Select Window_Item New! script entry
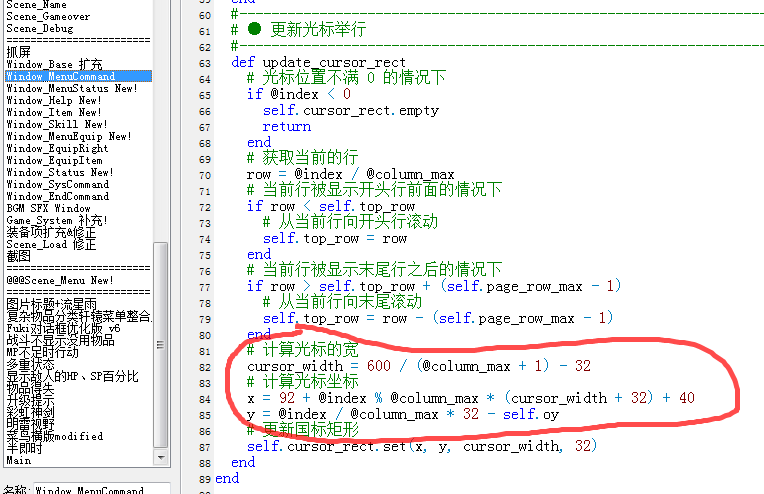 coord(54,113)
